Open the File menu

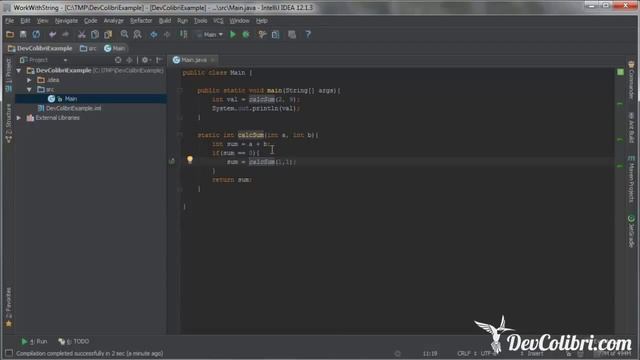coord(9,20)
